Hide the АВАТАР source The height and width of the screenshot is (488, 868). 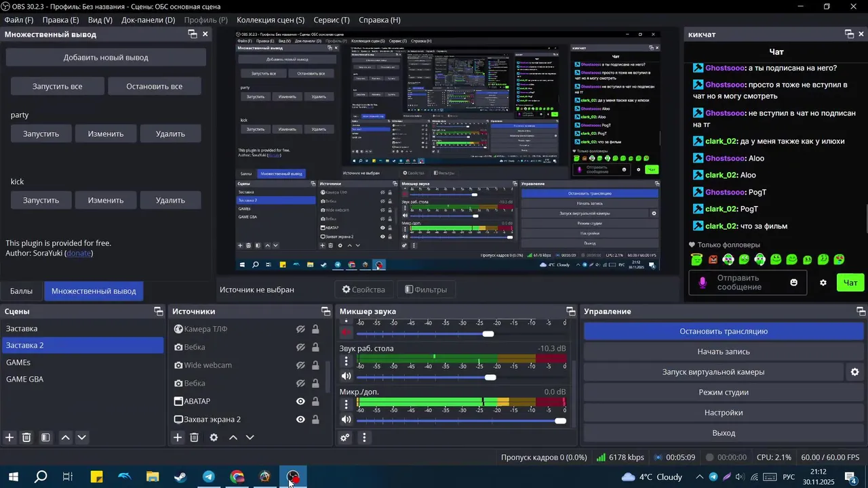click(x=300, y=401)
